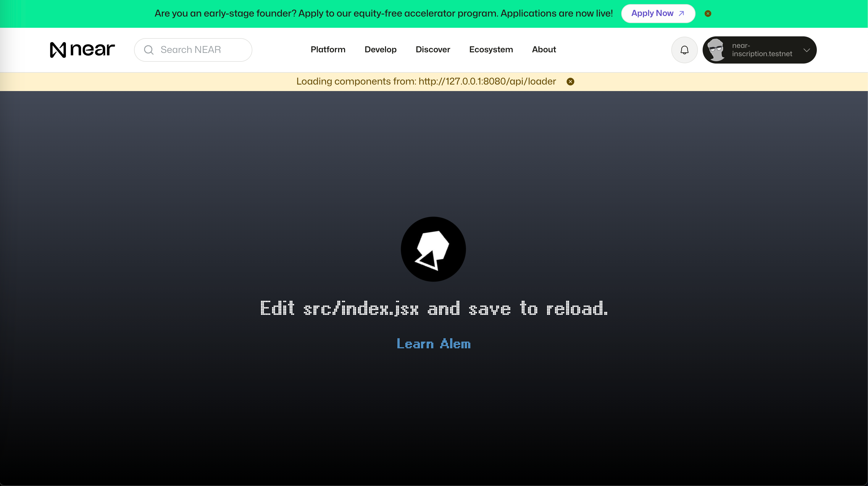Viewport: 868px width, 486px height.
Task: Expand account menu chevron
Action: coord(806,50)
